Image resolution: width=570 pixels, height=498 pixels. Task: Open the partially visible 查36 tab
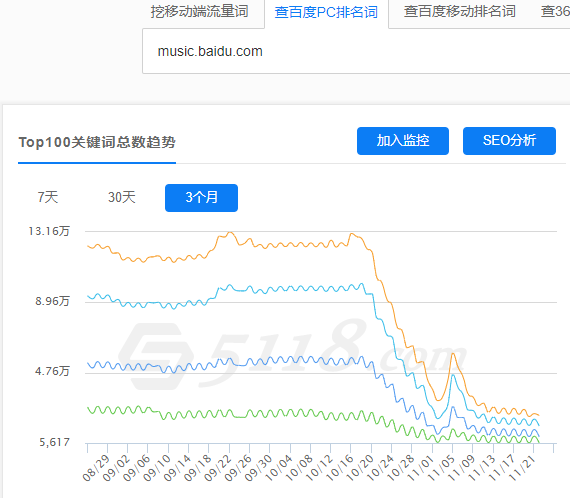pos(555,12)
